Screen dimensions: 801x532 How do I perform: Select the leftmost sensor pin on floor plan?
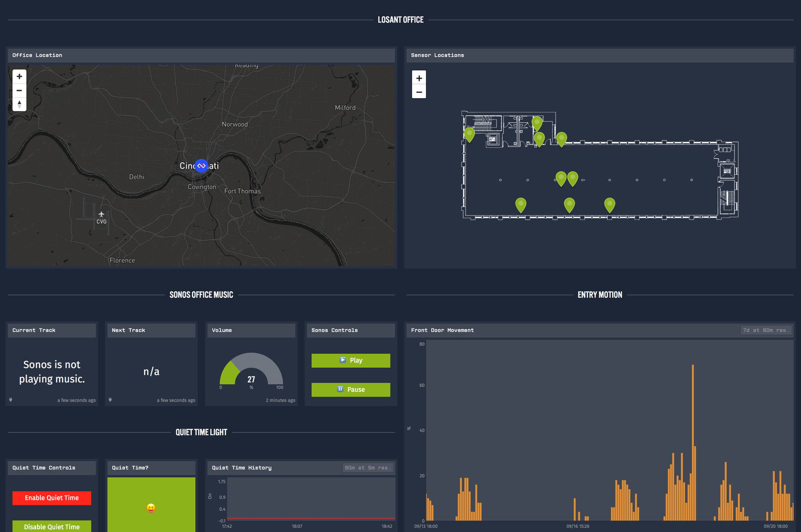click(x=470, y=134)
